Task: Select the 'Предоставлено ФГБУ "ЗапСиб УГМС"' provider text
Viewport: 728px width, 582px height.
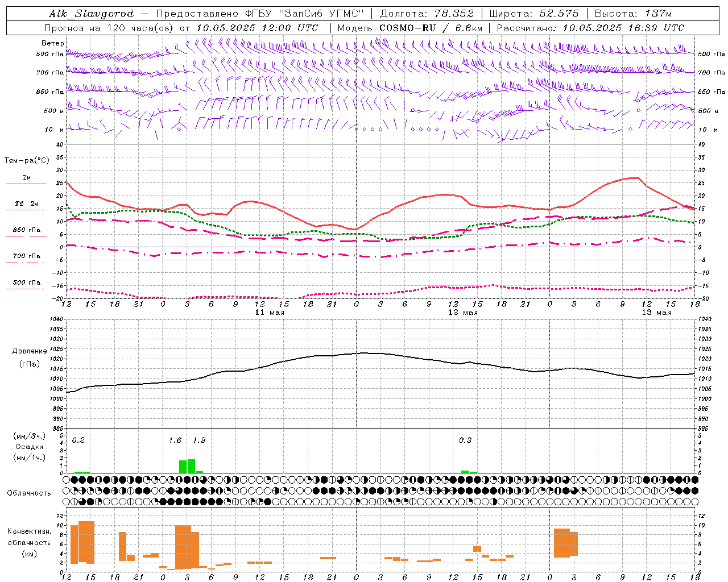Action: [x=259, y=14]
